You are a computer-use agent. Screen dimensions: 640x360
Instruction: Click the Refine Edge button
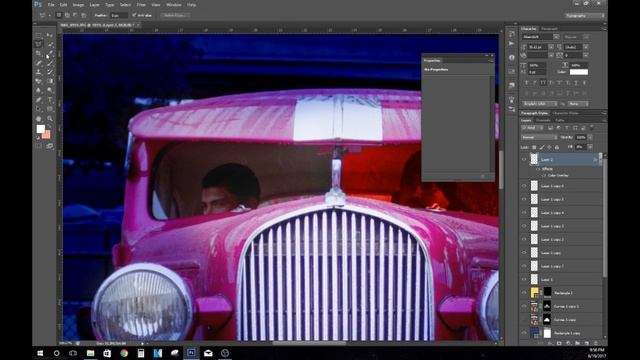click(x=174, y=15)
